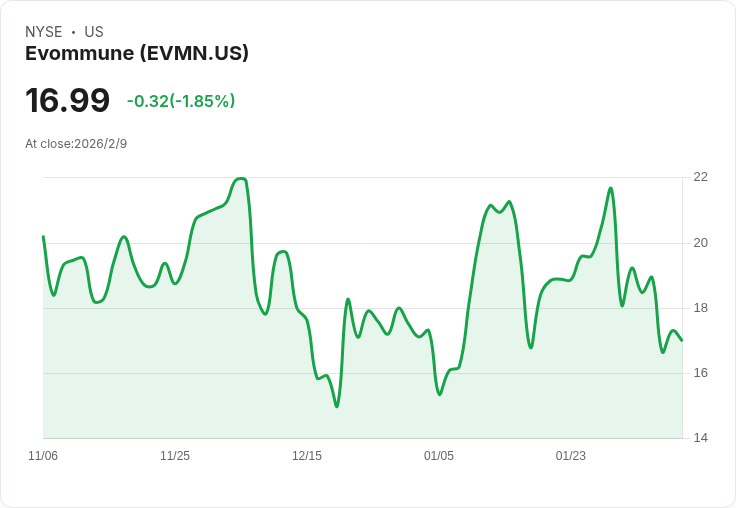
Task: Click the start of the price line
Action: tap(43, 236)
